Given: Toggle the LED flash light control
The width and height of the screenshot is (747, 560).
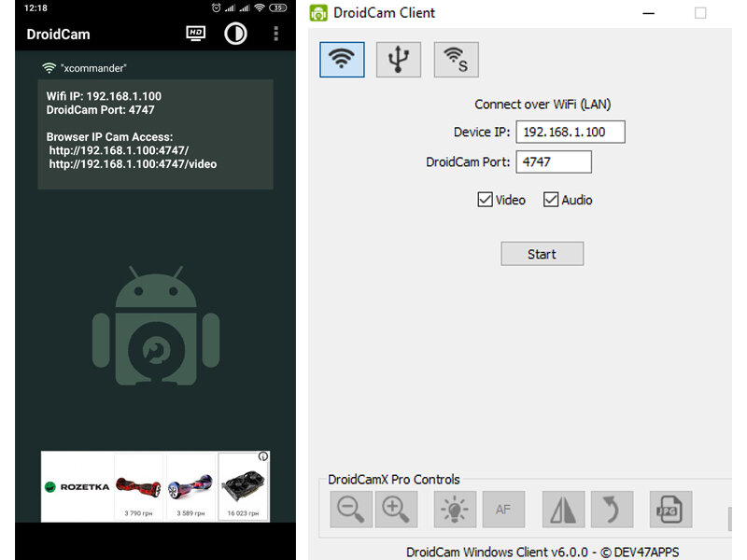Looking at the screenshot, I should tap(455, 509).
